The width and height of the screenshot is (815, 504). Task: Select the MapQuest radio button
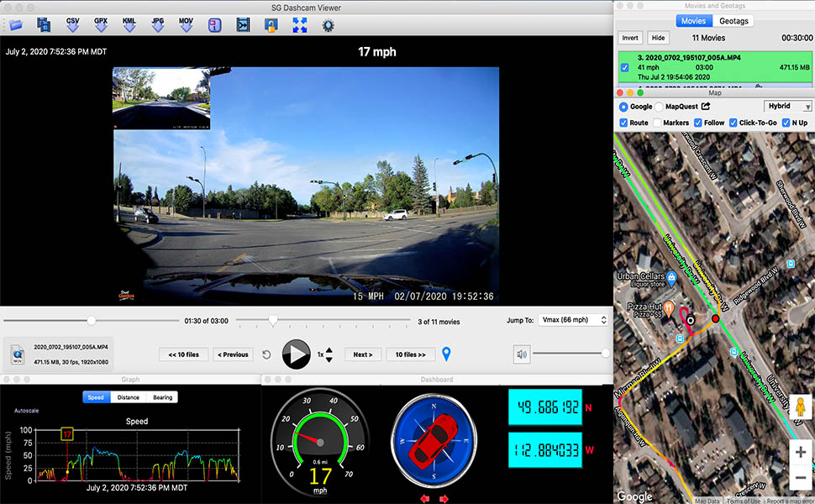[659, 107]
